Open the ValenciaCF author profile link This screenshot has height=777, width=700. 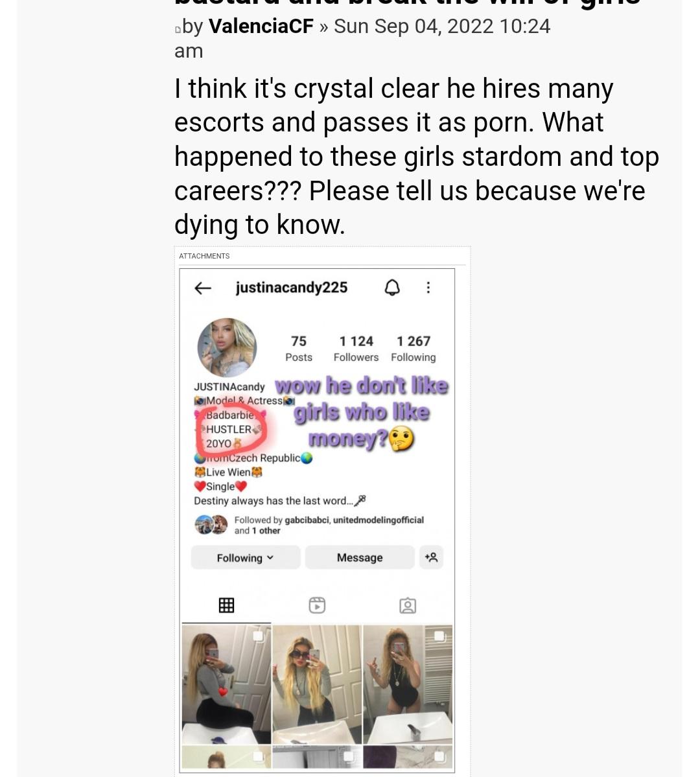click(261, 27)
